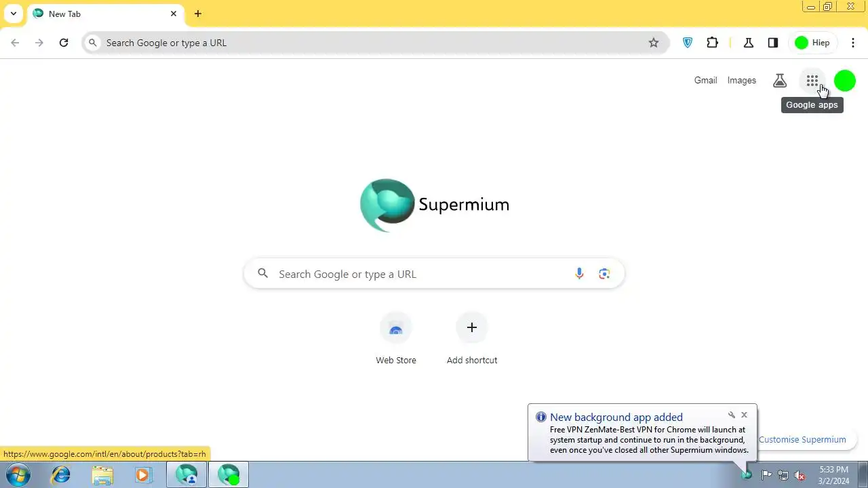Select the New Tab tab
The image size is (868, 488).
(x=106, y=14)
